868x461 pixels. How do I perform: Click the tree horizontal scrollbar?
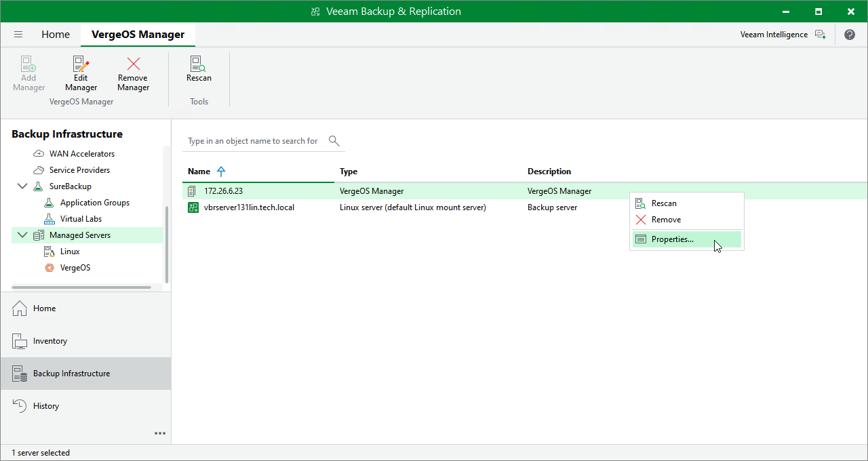coord(81,287)
